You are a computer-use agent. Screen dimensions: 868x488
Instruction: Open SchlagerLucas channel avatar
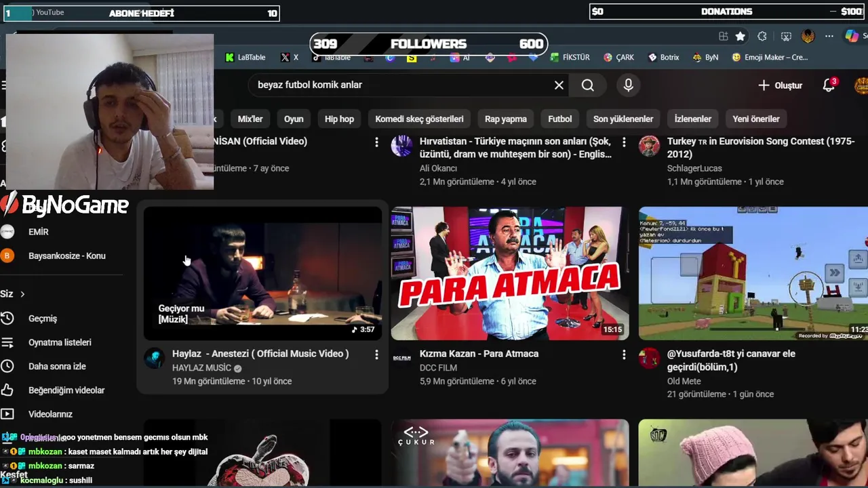coord(649,146)
